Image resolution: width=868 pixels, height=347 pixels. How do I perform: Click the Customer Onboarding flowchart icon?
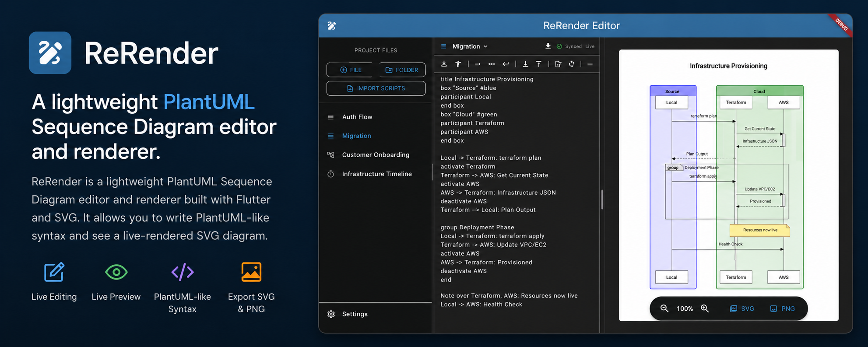[x=330, y=155]
